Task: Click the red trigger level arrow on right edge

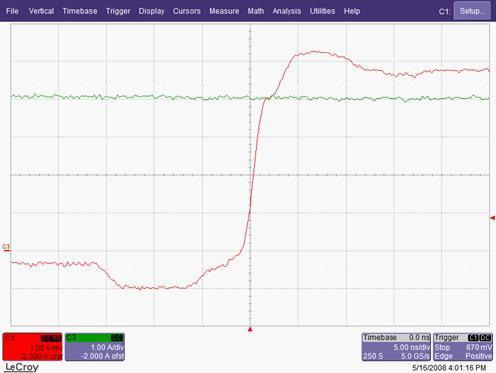Action: coord(493,218)
